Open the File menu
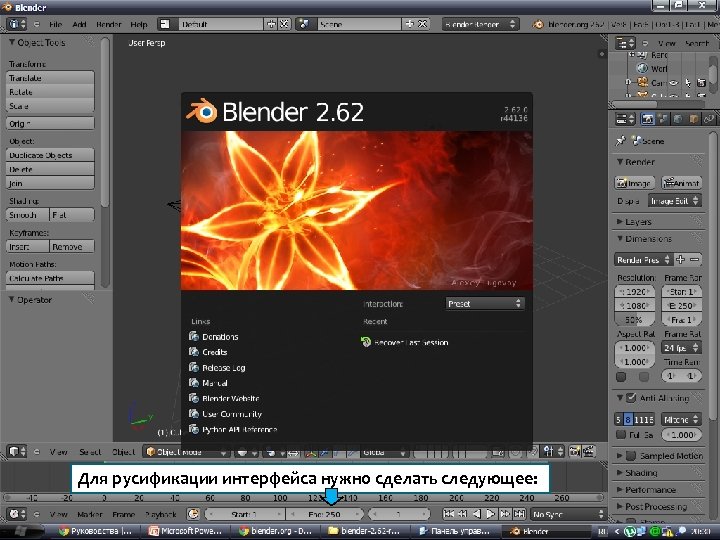 pos(55,24)
